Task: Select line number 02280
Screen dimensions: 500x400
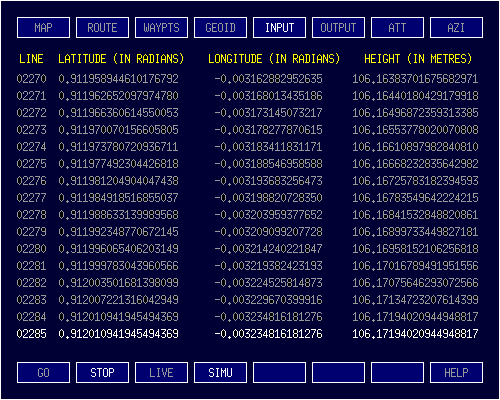Action: click(31, 249)
